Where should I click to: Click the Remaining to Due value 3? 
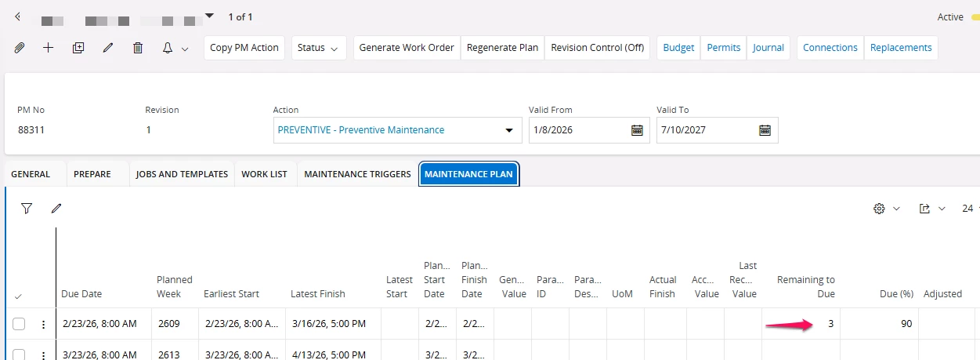[831, 324]
